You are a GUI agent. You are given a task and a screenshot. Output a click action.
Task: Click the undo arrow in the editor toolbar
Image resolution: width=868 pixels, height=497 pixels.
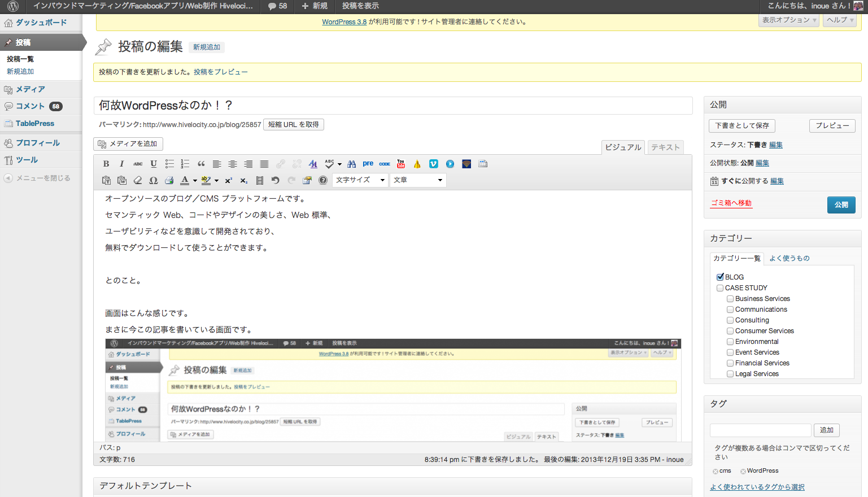pos(277,180)
